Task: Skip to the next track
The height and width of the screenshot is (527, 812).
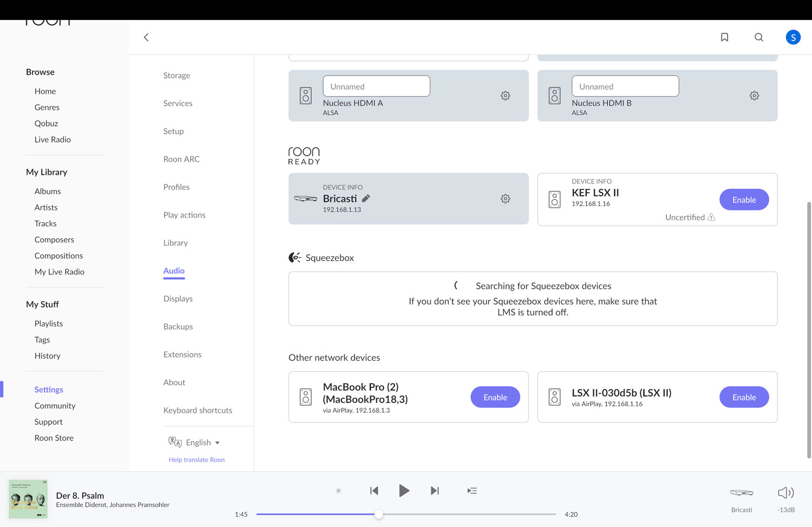Action: point(435,491)
